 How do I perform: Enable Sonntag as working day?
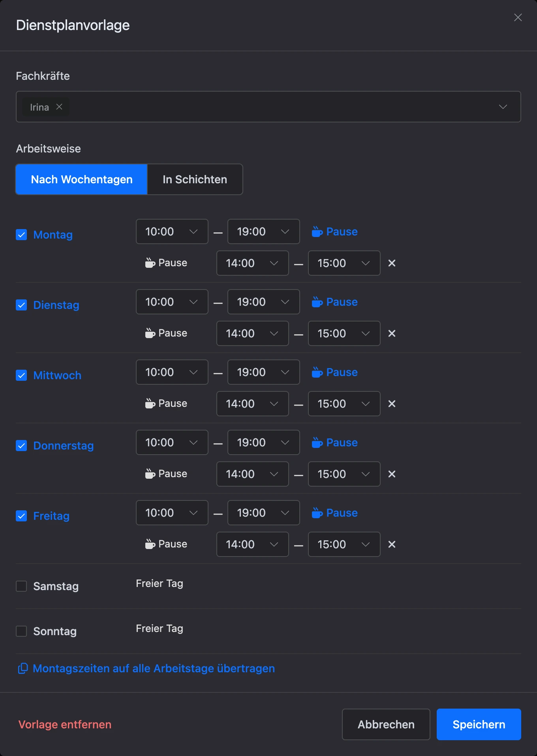click(21, 631)
